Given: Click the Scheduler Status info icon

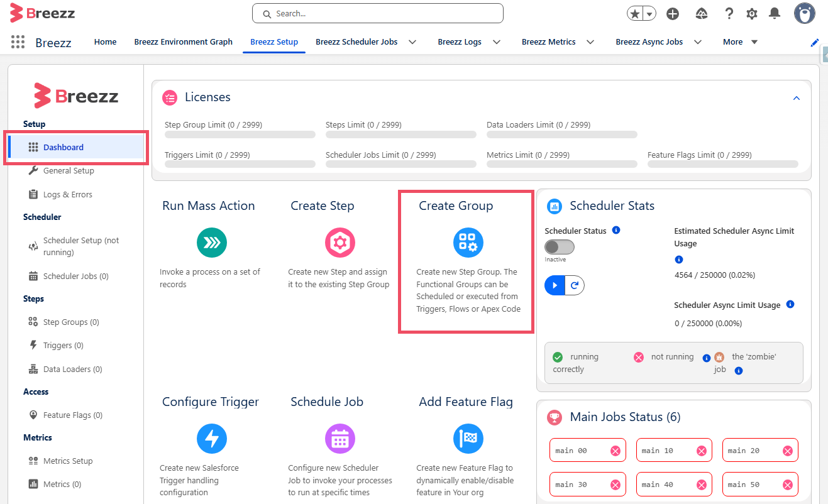Looking at the screenshot, I should tap(616, 230).
